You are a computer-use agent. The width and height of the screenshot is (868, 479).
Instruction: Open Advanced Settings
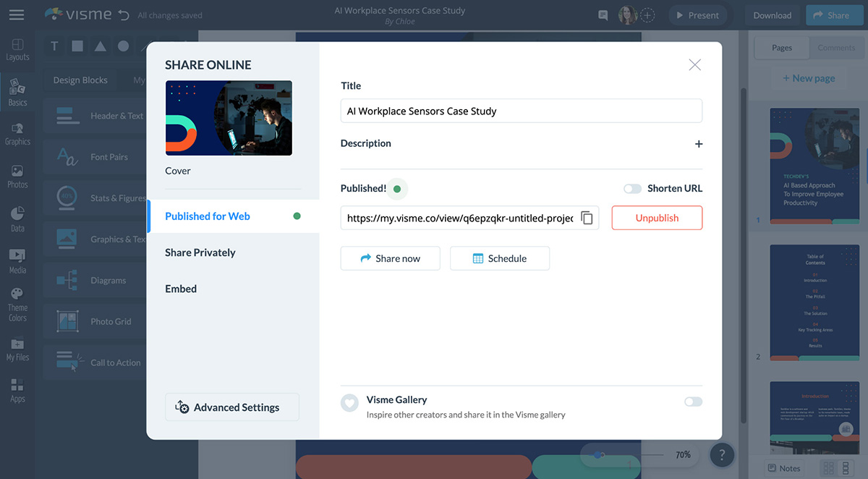coord(231,407)
